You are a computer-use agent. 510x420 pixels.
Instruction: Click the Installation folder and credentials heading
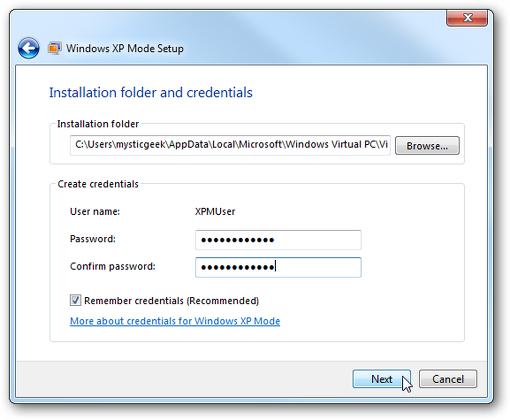[150, 92]
